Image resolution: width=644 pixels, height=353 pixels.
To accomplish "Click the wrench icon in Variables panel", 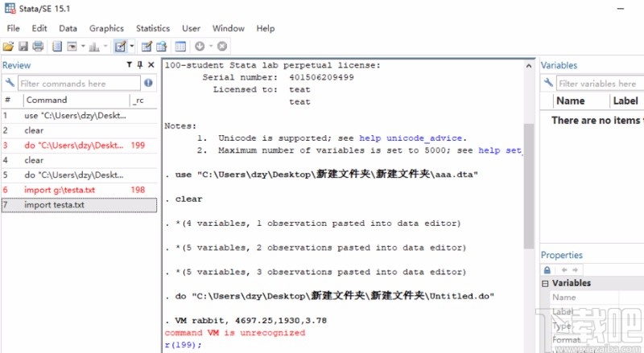I will click(548, 83).
